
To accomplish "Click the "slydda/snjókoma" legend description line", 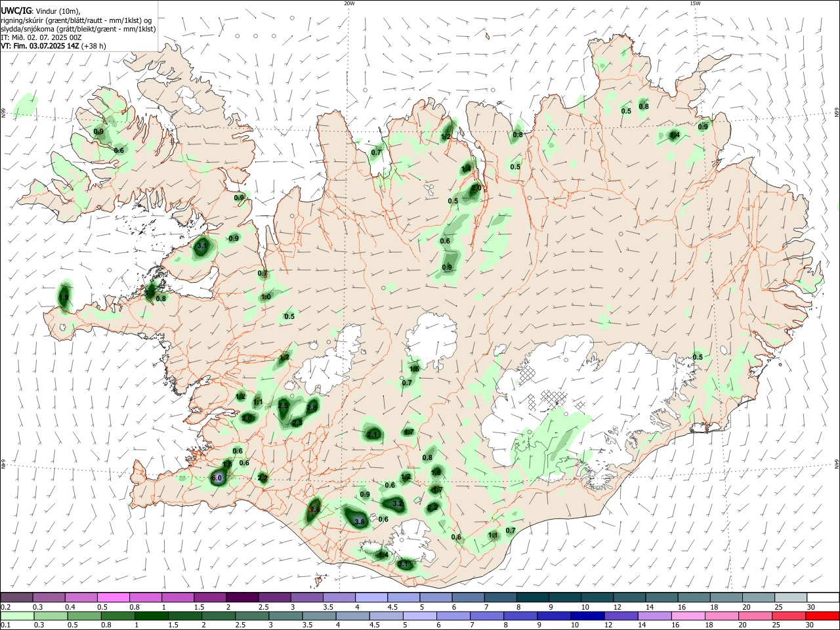I will pyautogui.click(x=78, y=29).
